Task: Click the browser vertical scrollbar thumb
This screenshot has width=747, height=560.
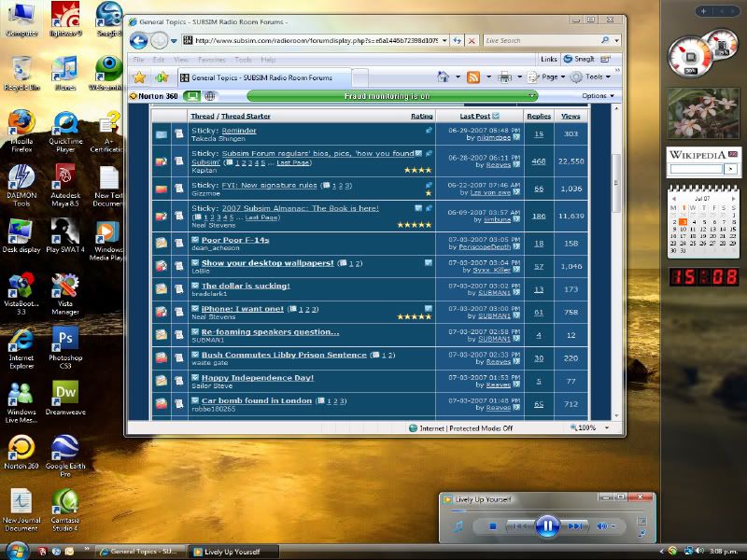Action: tap(616, 183)
